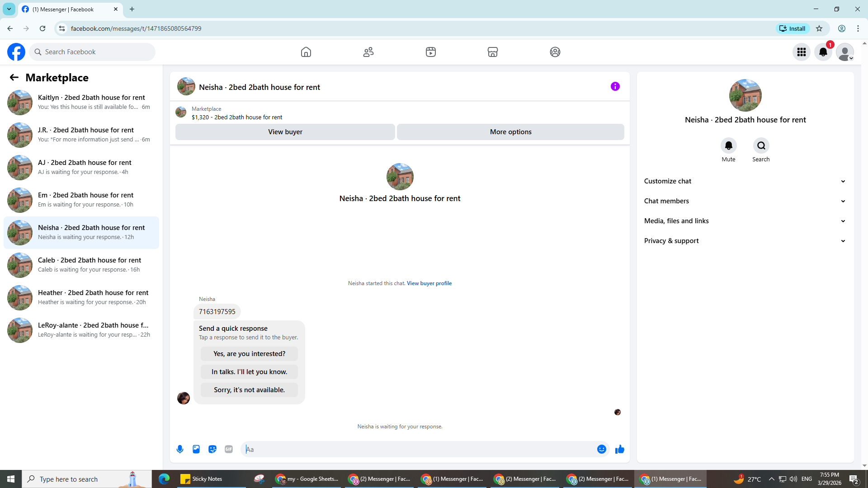Image resolution: width=868 pixels, height=488 pixels.
Task: Launch Microsoft Edge from taskbar
Action: [164, 479]
